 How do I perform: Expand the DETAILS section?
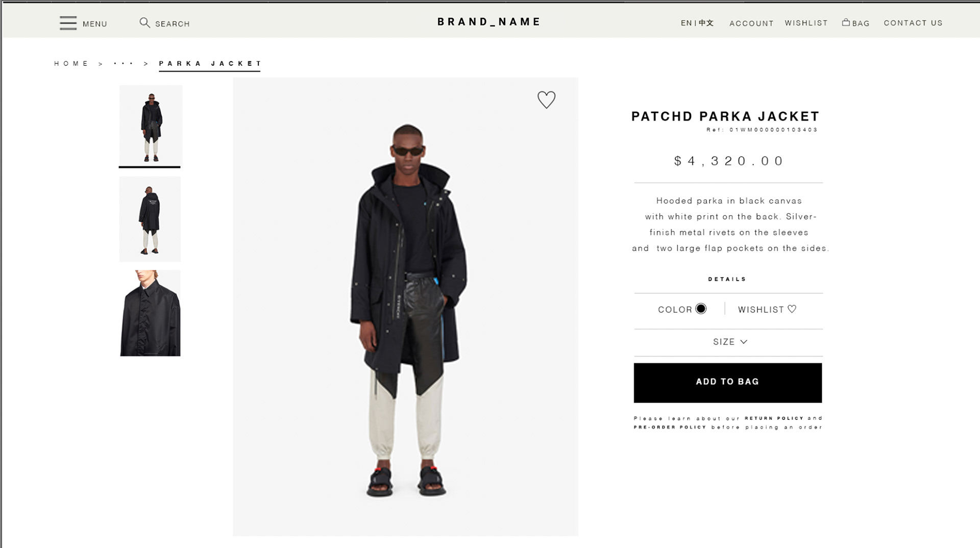727,279
